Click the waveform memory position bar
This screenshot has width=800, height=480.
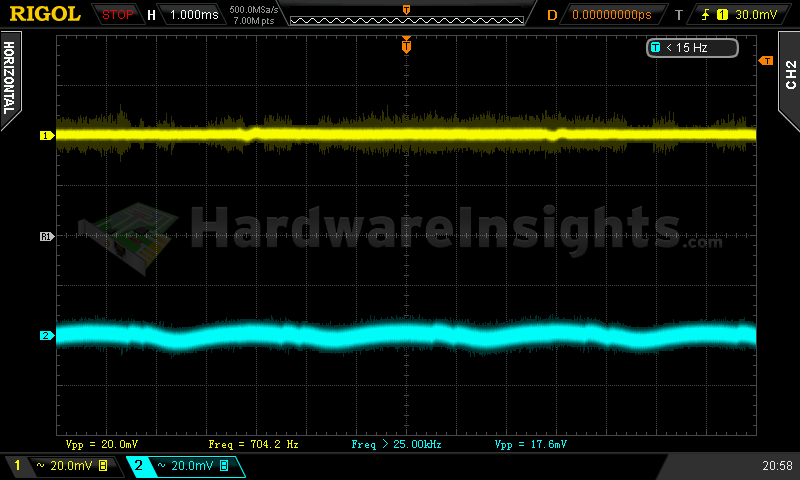pyautogui.click(x=406, y=15)
